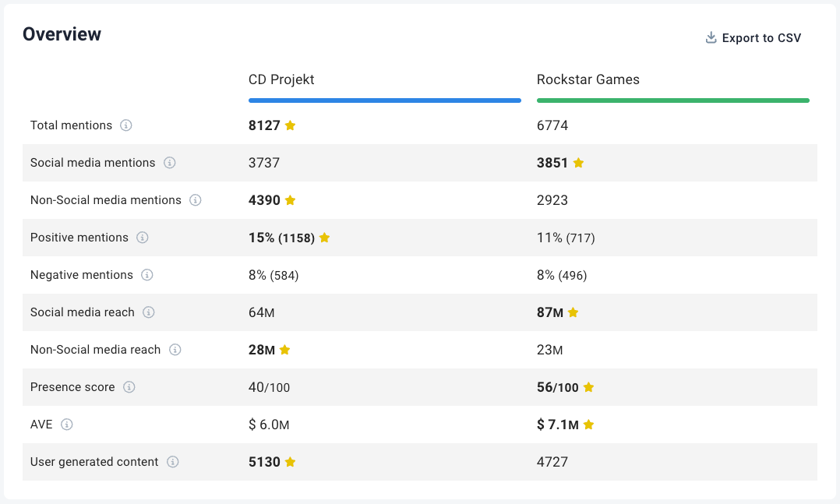Select Rockstar social media reach value 87M
Viewport: 840px width, 504px height.
pyautogui.click(x=550, y=312)
